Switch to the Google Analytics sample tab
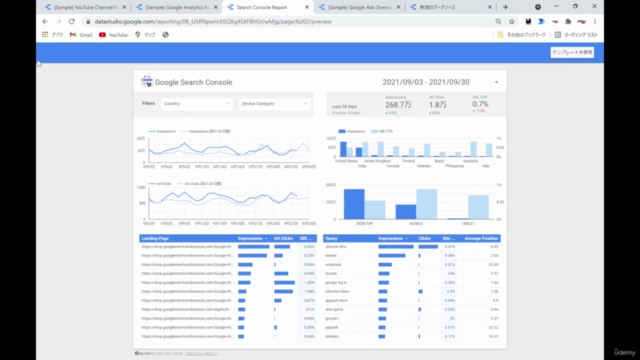This screenshot has height=360, width=640. [x=176, y=7]
